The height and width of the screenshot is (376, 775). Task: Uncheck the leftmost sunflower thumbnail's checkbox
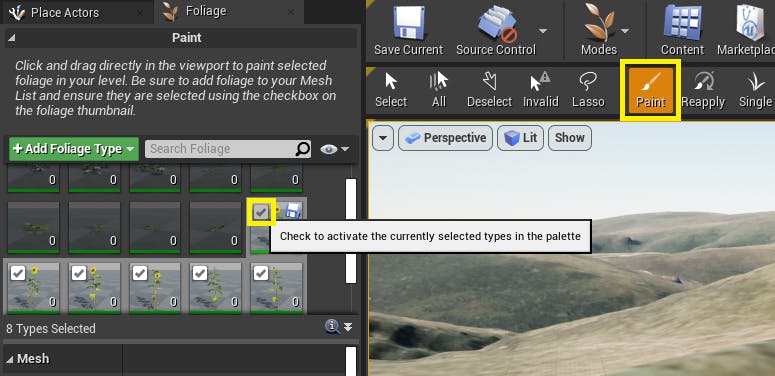[x=18, y=273]
